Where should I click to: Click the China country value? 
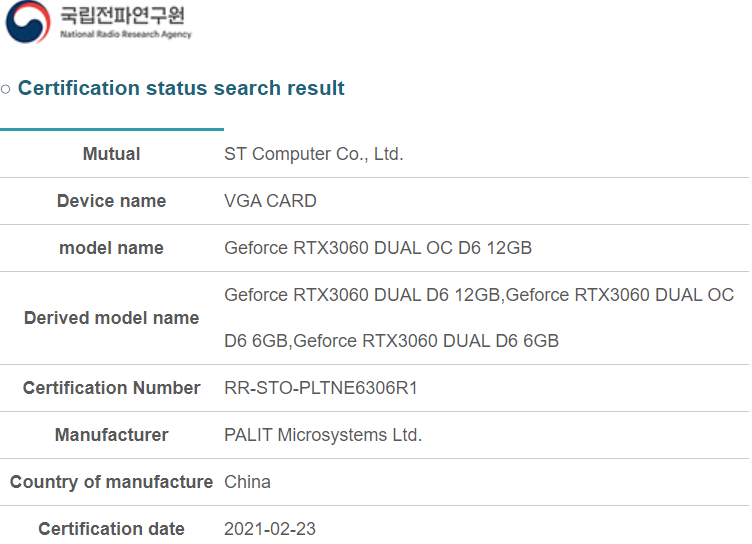click(247, 482)
